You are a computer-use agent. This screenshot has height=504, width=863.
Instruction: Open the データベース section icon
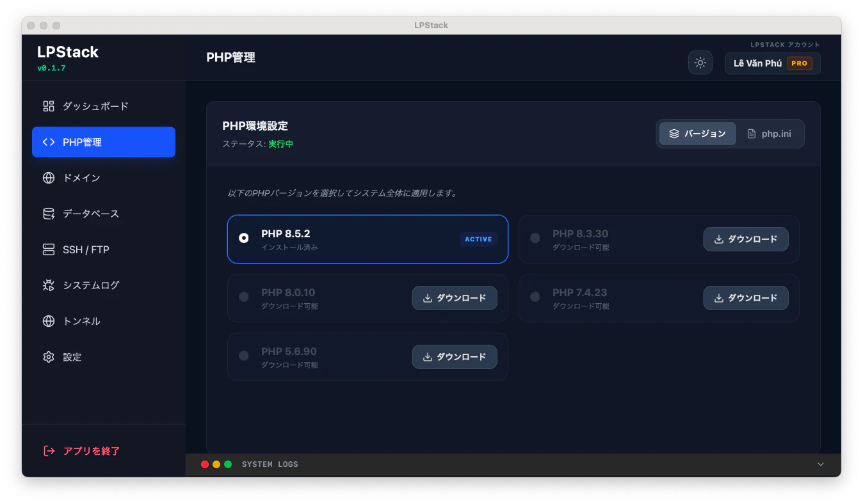click(48, 214)
